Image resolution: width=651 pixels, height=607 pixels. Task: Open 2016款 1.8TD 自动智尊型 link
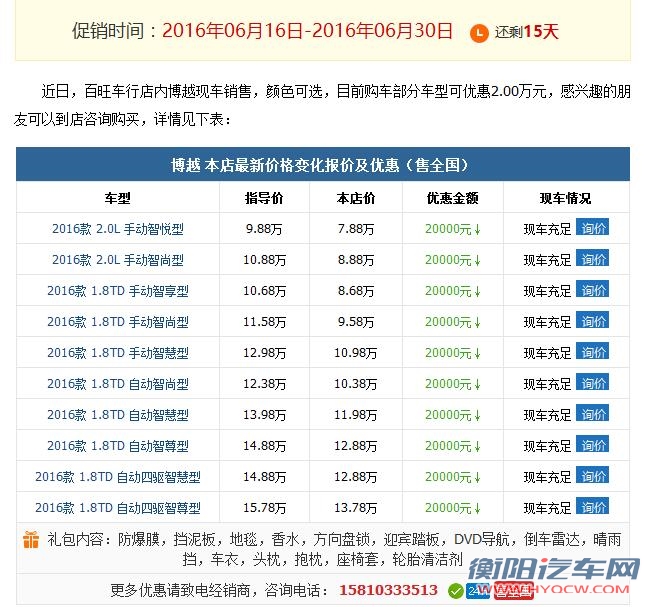[x=118, y=446]
